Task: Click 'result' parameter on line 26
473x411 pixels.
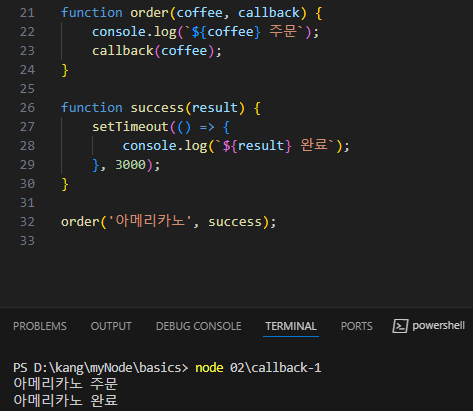Action: [215, 108]
